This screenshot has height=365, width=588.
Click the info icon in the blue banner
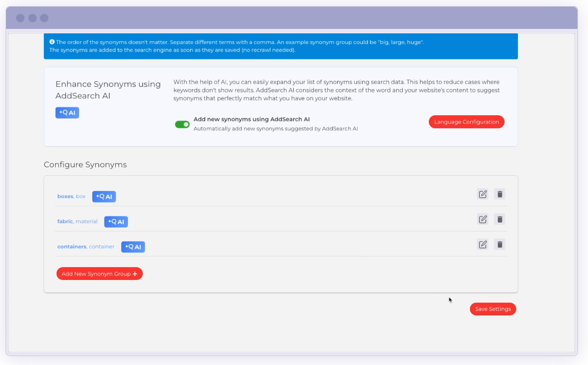coord(52,42)
